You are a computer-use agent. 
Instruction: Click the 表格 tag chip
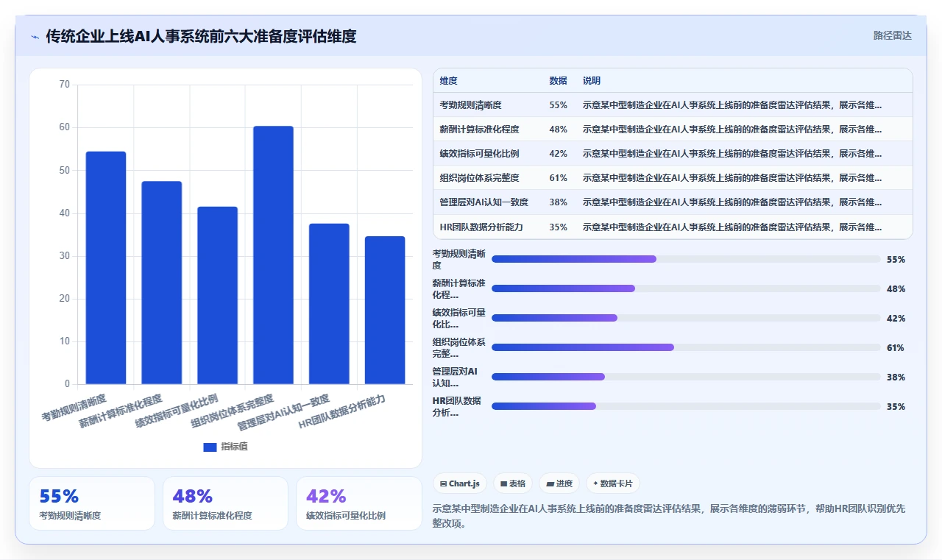tap(513, 483)
